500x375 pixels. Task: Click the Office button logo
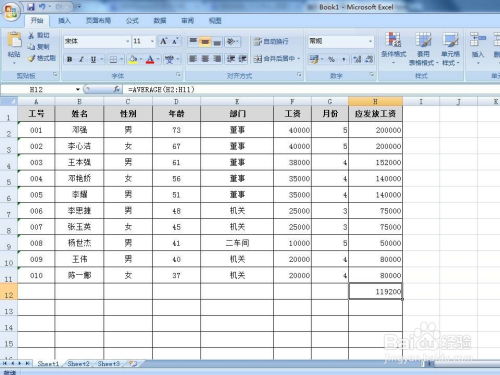(x=11, y=12)
